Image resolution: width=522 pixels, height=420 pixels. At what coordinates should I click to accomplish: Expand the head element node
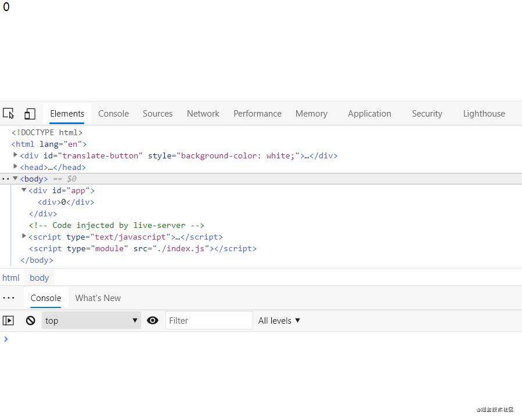15,166
